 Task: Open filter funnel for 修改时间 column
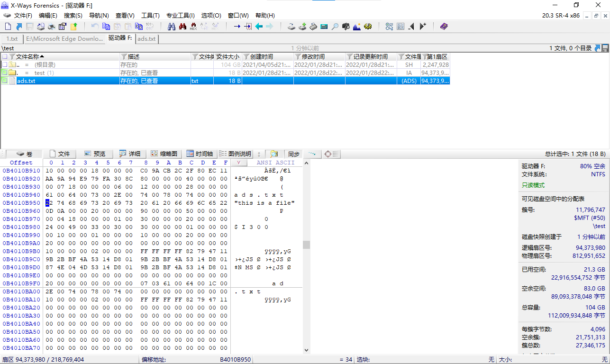pyautogui.click(x=298, y=56)
